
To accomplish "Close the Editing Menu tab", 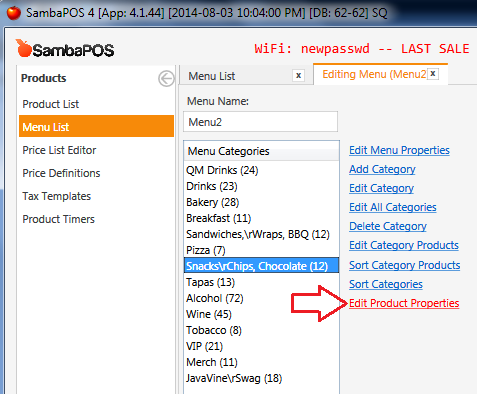I will click(x=433, y=74).
